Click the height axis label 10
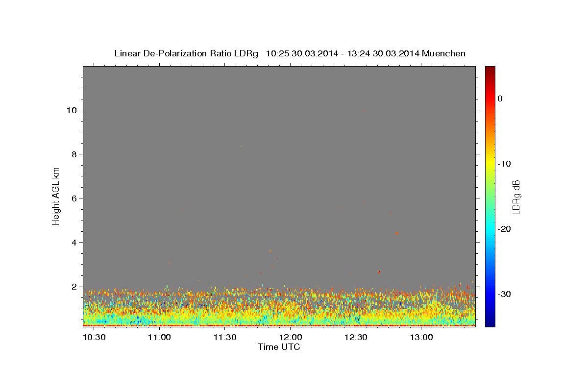588x392 pixels. tap(73, 110)
